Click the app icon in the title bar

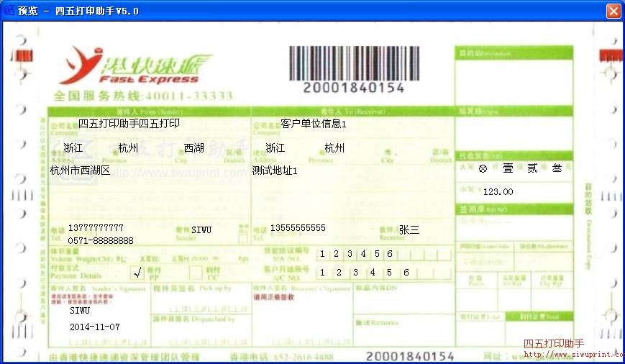tap(9, 10)
